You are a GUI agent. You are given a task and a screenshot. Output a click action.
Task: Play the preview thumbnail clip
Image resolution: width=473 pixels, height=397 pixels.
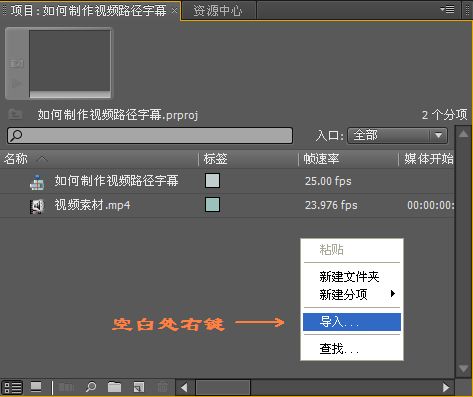(16, 83)
